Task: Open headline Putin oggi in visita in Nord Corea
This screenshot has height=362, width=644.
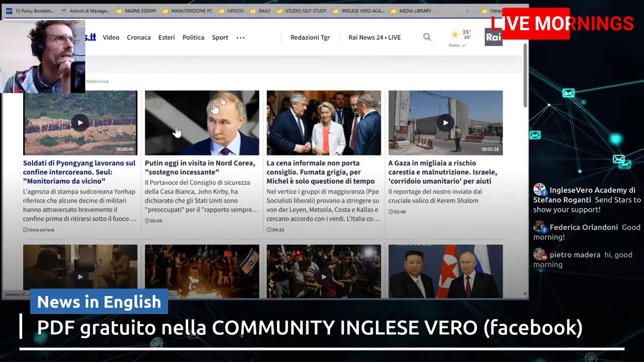Action: coord(200,167)
